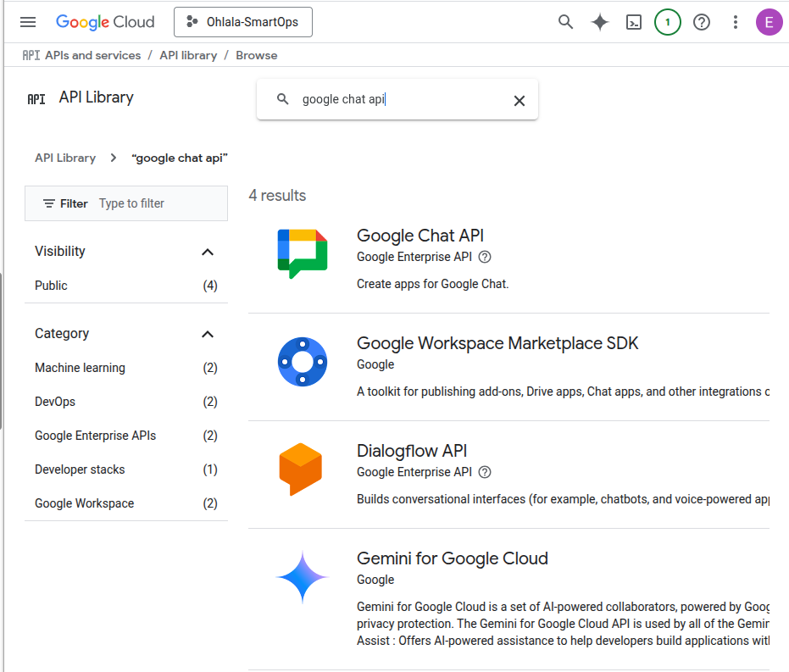Collapse the Category filter section
Viewport: 789px width, 672px height.
(208, 334)
